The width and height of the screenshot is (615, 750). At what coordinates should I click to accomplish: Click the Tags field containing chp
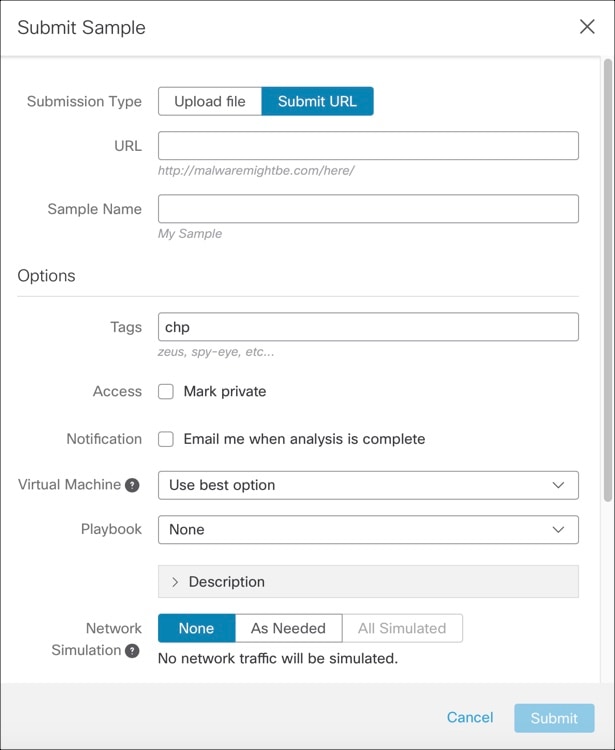368,327
